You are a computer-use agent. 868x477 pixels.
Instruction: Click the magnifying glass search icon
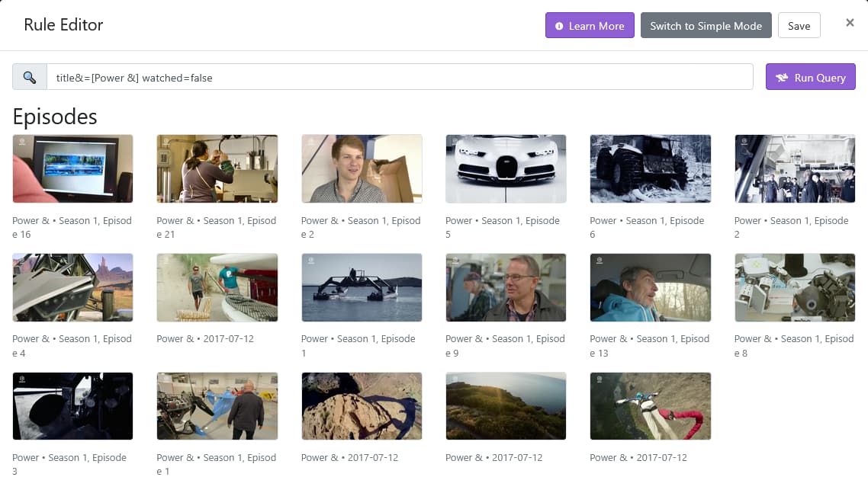point(30,77)
